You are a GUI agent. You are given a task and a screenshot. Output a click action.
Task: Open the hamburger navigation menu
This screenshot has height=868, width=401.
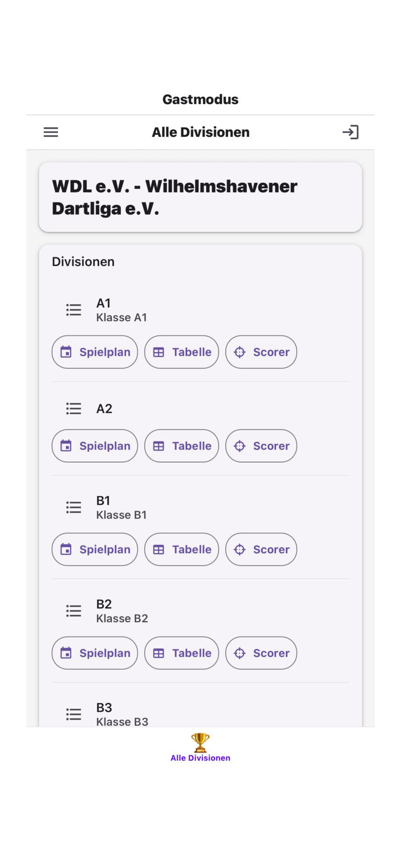click(51, 132)
